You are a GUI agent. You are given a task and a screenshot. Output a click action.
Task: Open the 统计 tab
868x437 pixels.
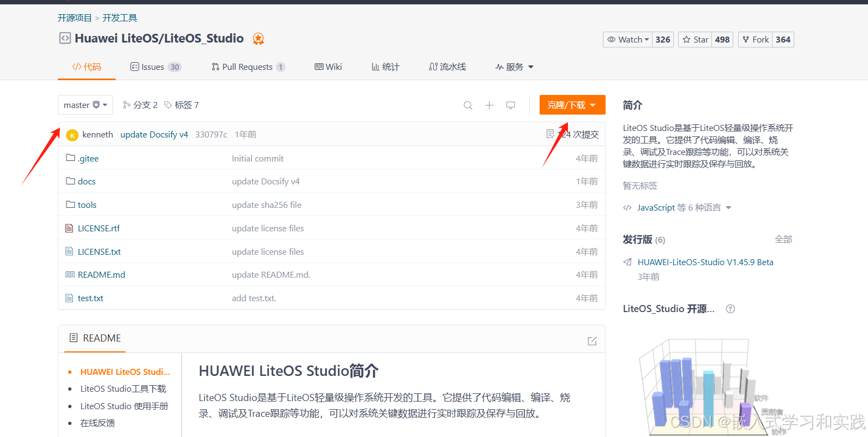pyautogui.click(x=385, y=67)
